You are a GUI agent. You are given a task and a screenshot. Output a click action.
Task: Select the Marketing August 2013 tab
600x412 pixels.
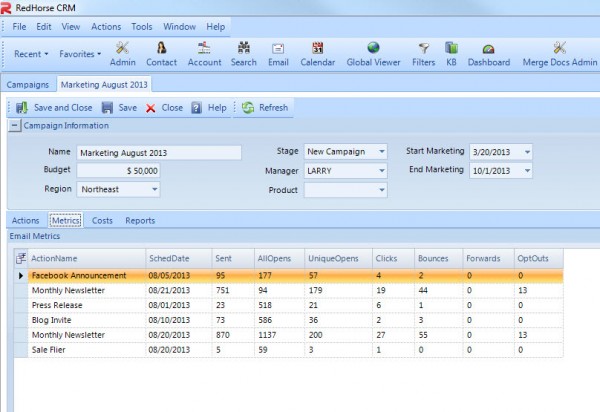(104, 85)
